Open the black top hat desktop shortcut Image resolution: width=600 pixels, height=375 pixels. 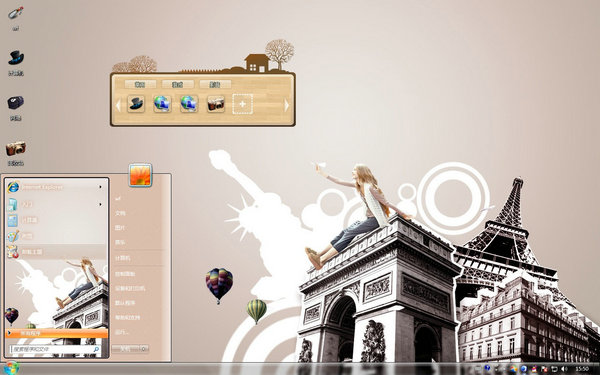tap(16, 58)
